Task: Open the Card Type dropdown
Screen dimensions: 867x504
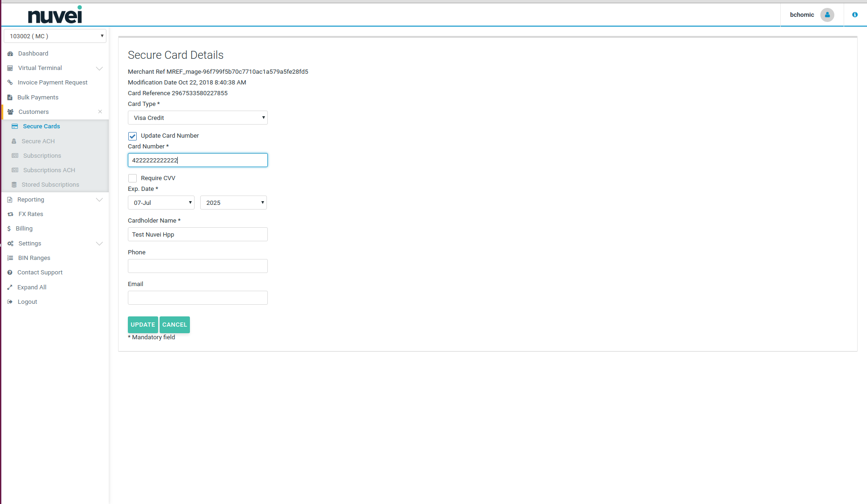Action: tap(197, 118)
